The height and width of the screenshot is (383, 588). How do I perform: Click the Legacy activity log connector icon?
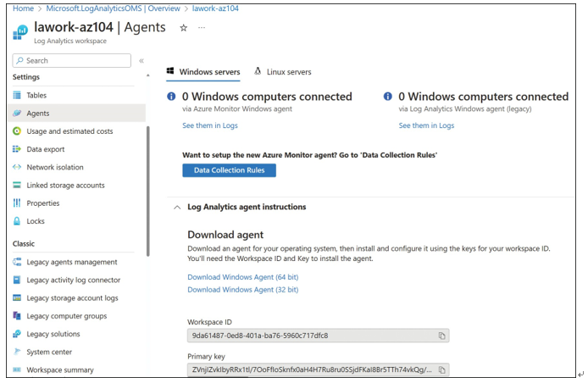point(17,280)
